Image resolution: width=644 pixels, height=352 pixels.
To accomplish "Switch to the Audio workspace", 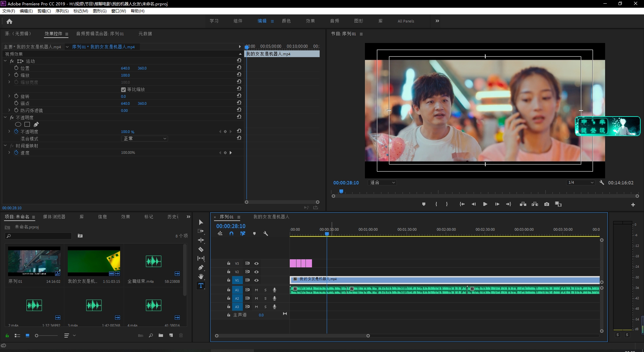I will [334, 21].
